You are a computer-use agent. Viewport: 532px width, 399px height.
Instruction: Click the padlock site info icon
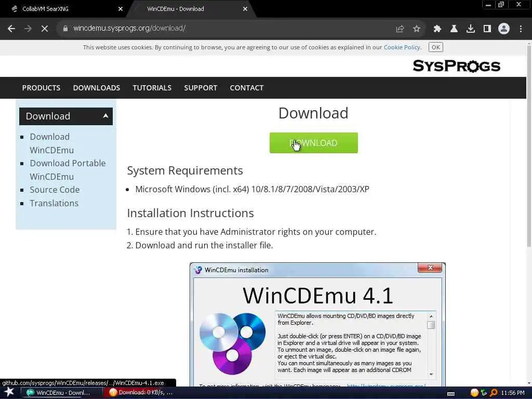pos(65,29)
